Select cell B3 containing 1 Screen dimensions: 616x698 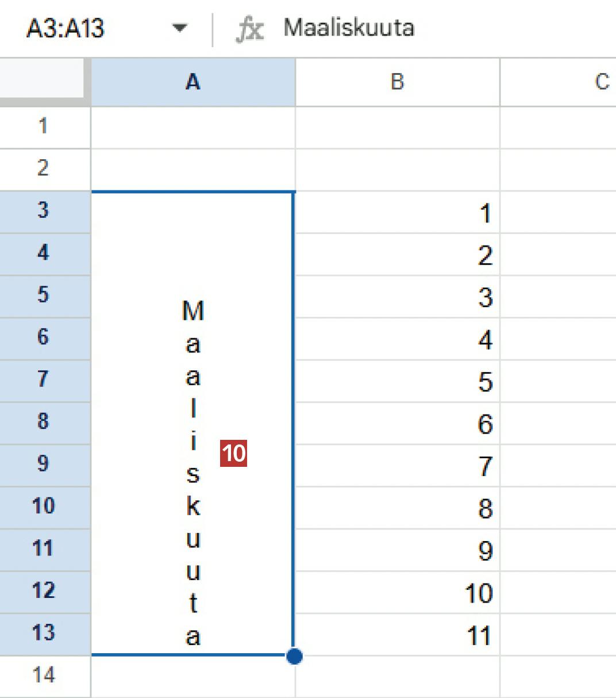(x=397, y=213)
